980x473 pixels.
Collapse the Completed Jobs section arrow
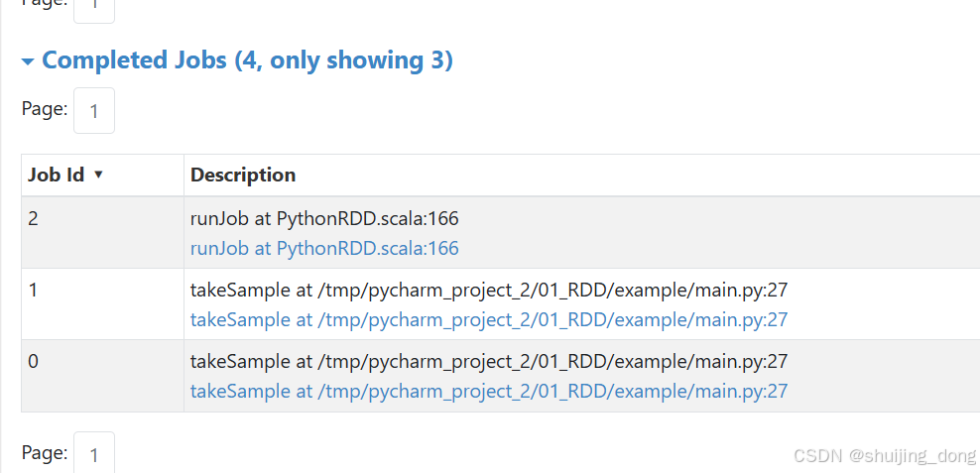tap(28, 61)
